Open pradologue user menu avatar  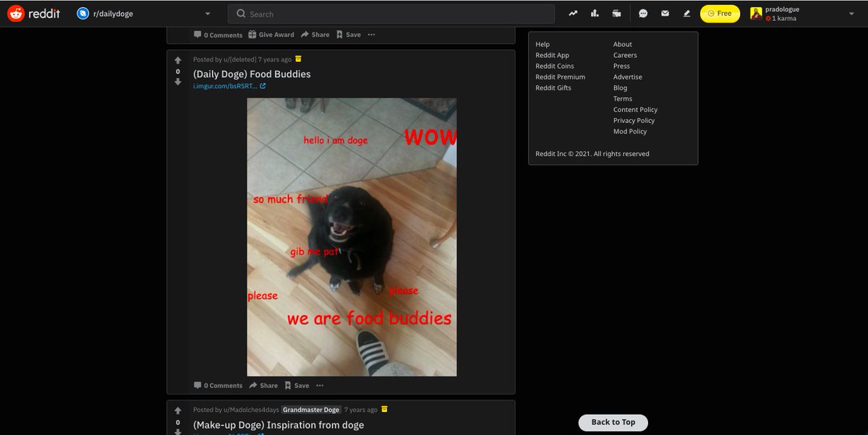tap(756, 14)
